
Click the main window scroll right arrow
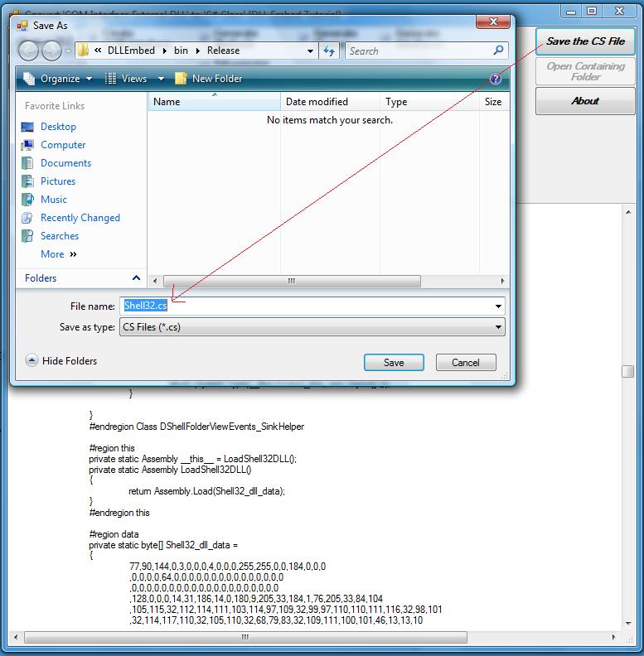pyautogui.click(x=613, y=637)
